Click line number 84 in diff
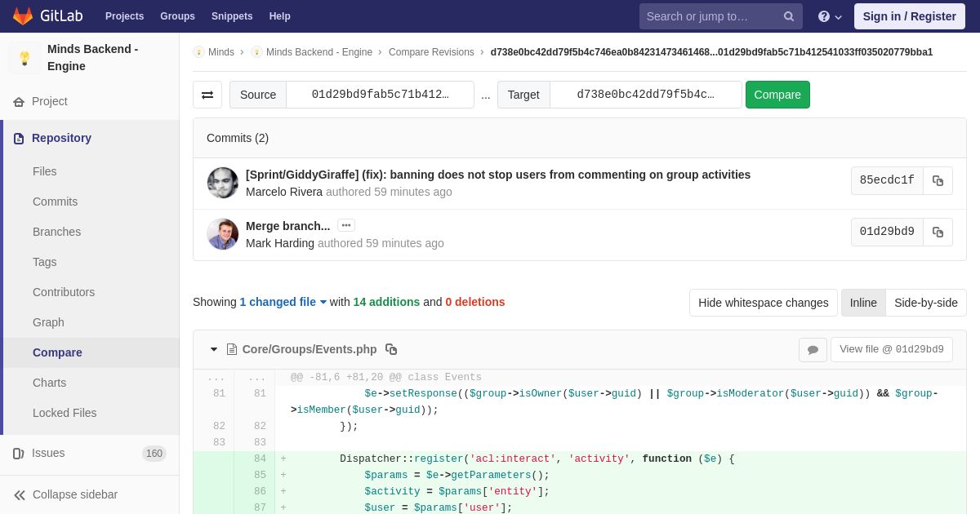Screen dimensions: 980x514 click(260, 459)
